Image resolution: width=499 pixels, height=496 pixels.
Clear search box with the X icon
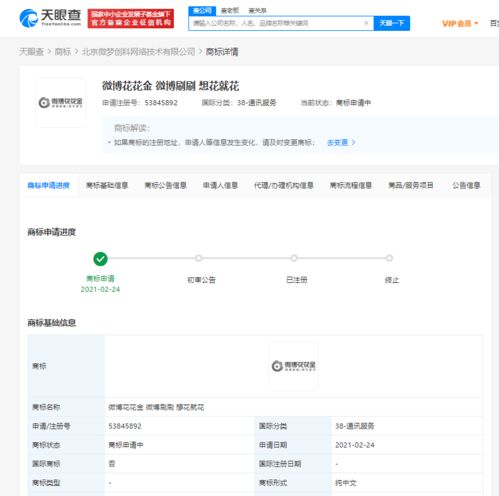tap(366, 23)
